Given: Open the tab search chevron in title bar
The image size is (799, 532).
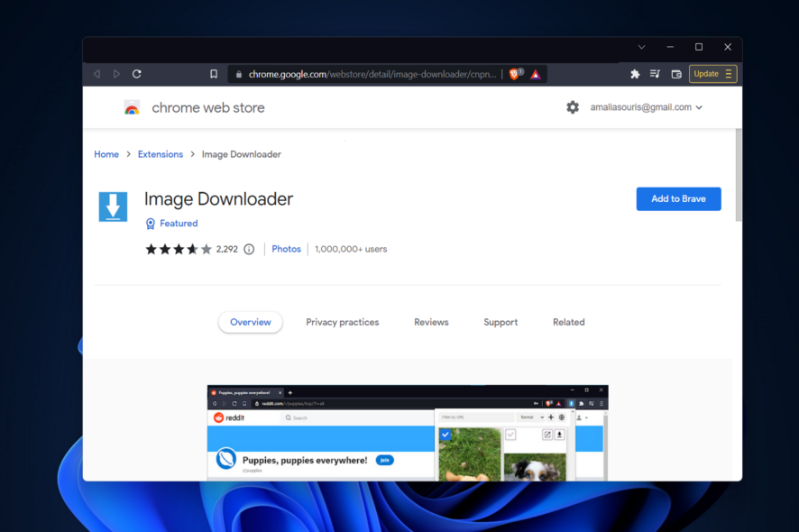Looking at the screenshot, I should click(641, 47).
